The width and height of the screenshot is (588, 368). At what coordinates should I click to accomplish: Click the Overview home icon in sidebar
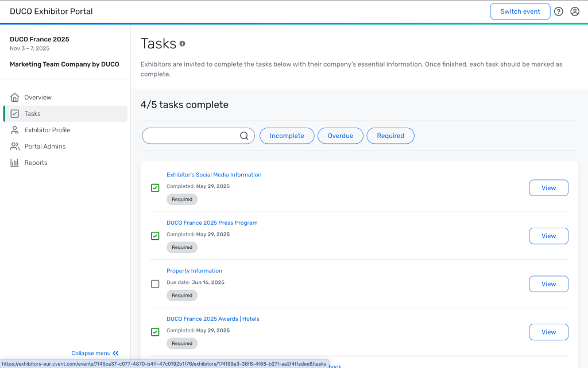point(15,98)
